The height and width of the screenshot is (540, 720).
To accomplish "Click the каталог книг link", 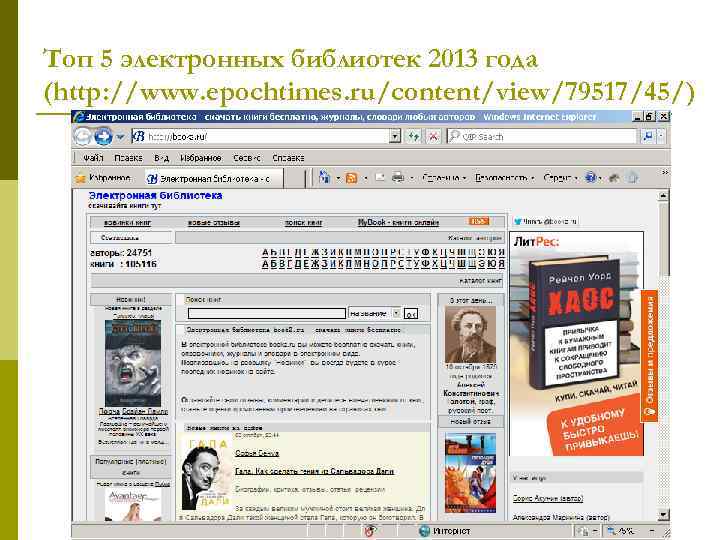I will click(480, 281).
